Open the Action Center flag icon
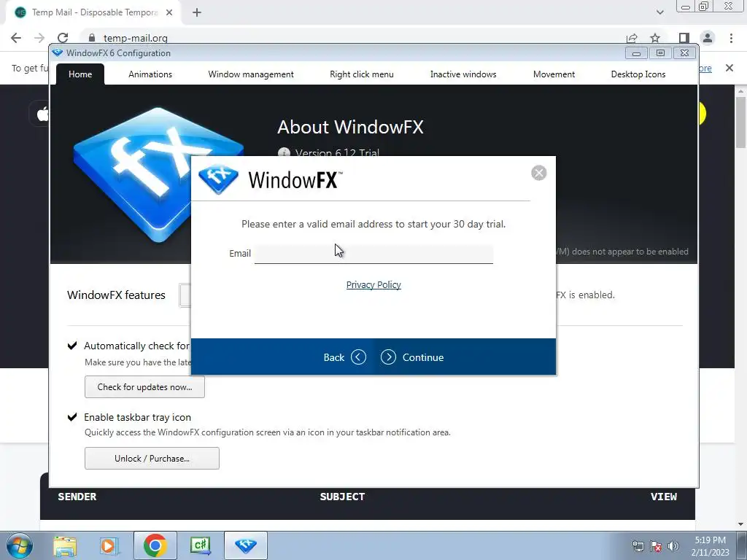This screenshot has width=747, height=560. point(656,546)
